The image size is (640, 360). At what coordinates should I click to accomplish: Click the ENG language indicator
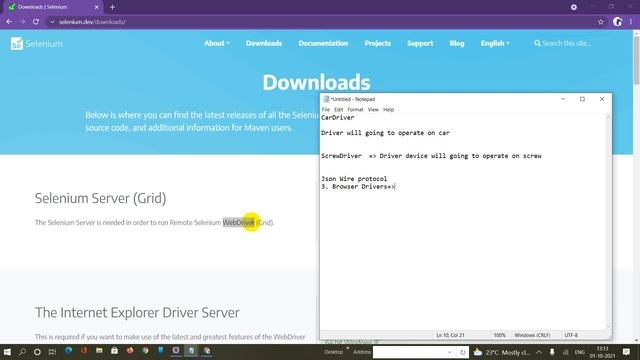point(580,352)
